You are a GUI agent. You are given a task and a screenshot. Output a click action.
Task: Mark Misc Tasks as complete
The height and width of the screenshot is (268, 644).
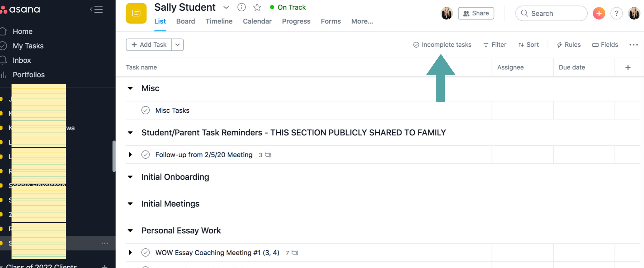[146, 110]
